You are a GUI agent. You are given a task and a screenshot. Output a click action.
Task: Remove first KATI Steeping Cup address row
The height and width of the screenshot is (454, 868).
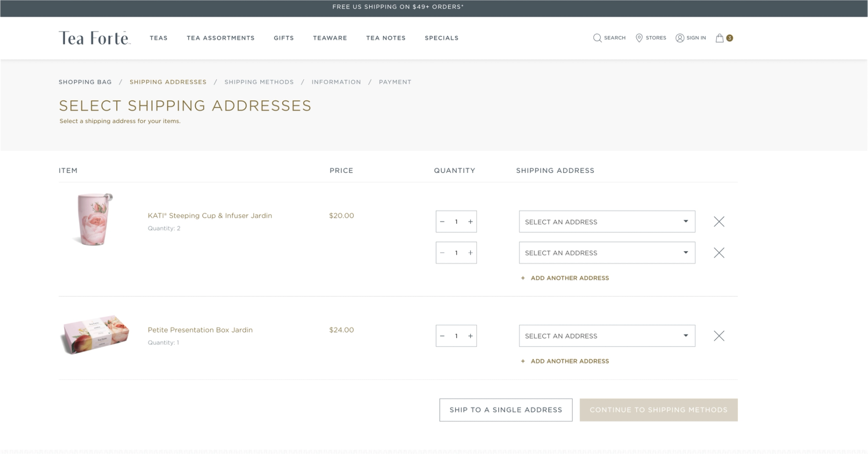coord(719,221)
